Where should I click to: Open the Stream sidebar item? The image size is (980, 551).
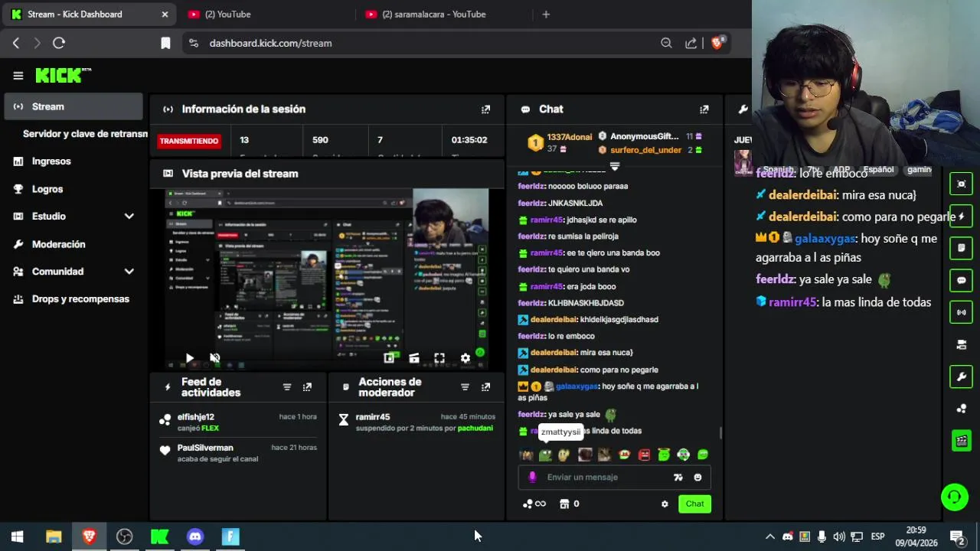click(73, 106)
